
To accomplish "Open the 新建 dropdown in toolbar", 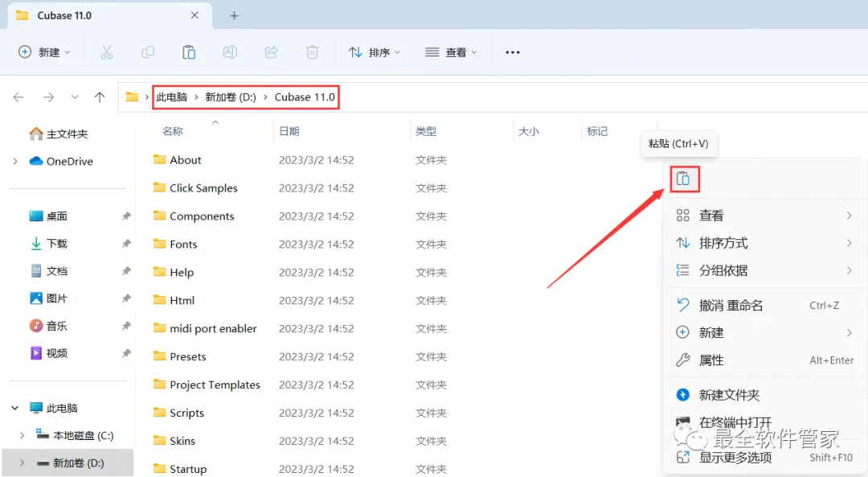I will (44, 52).
